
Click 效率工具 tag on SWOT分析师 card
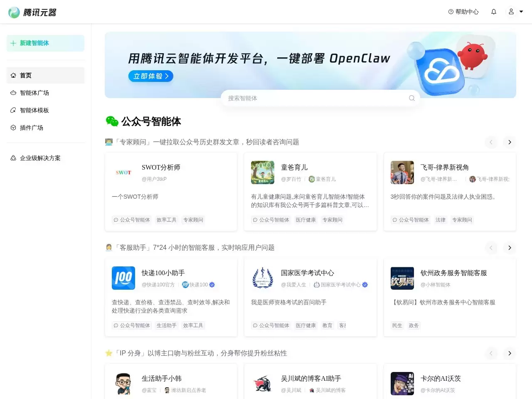click(x=167, y=220)
